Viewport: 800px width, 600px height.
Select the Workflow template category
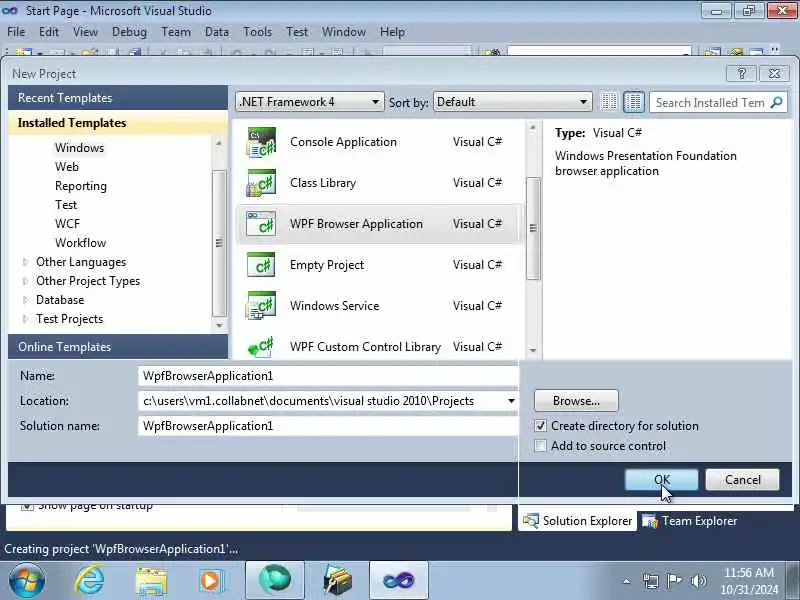point(81,243)
